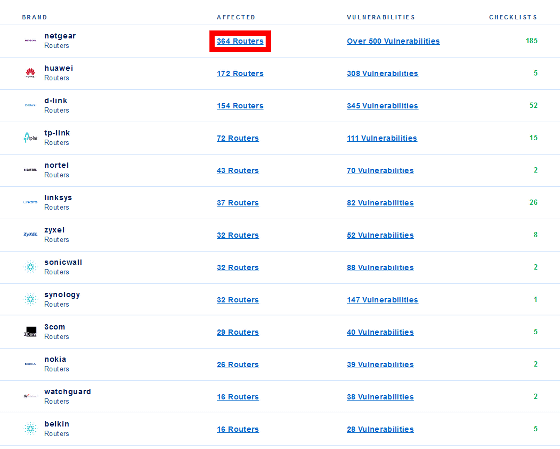This screenshot has height=449, width=560.
Task: Open Watchguard's 16 Routers link
Action: coord(238,397)
